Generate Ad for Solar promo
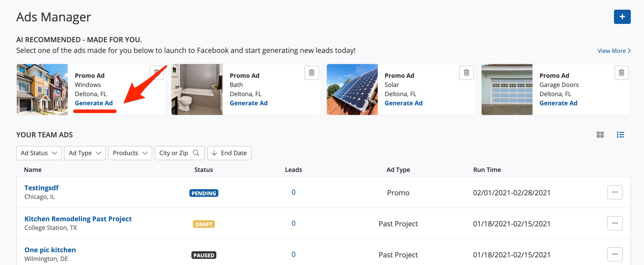Image resolution: width=644 pixels, height=265 pixels. 403,103
